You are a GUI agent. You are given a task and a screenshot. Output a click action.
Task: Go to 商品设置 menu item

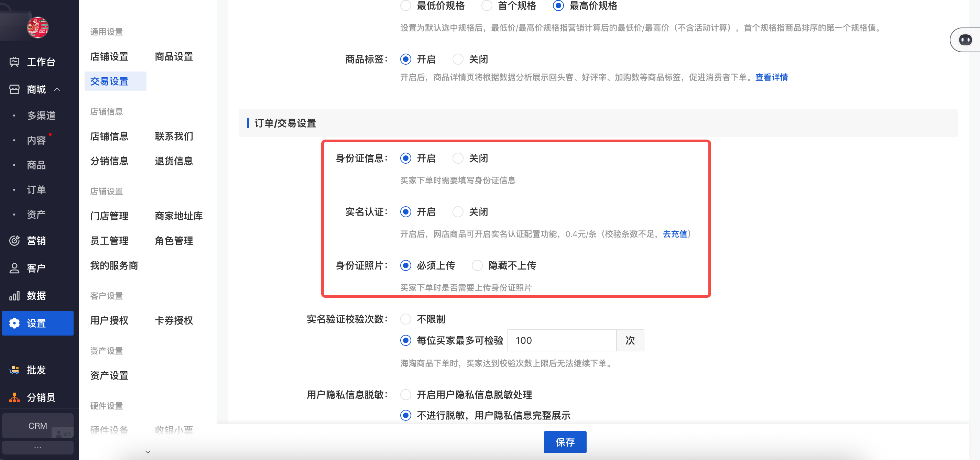(174, 57)
